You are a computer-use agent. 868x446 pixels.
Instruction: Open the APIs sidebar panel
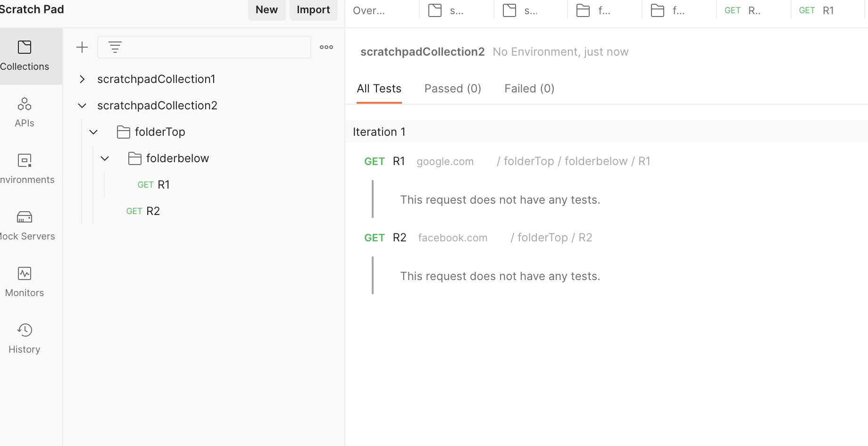coord(24,112)
